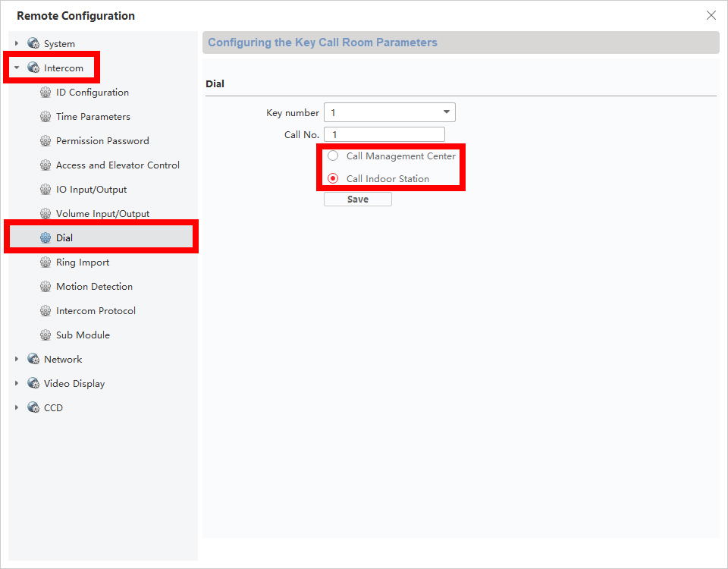This screenshot has width=728, height=569.
Task: Click the gear icon next to Time Parameters
Action: point(45,117)
